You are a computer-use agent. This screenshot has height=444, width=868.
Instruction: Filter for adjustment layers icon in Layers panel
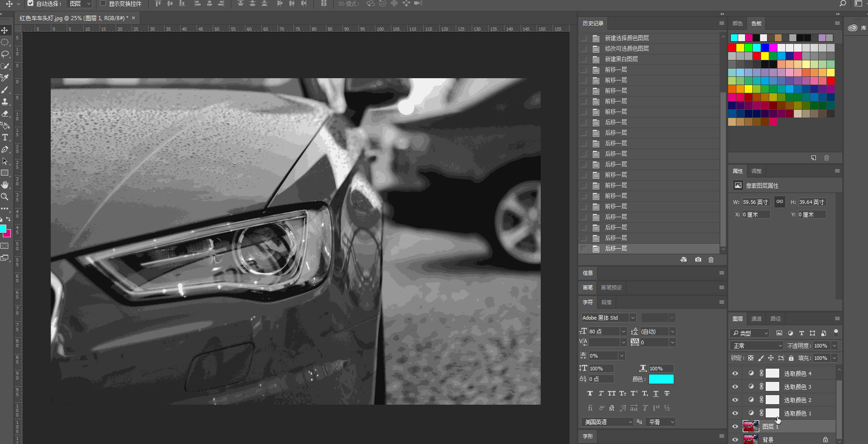click(790, 333)
